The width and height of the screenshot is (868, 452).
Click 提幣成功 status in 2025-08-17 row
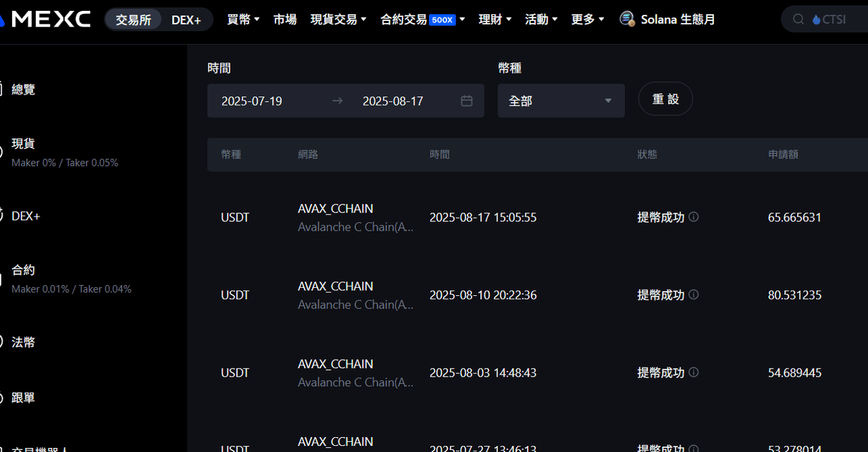(x=661, y=217)
